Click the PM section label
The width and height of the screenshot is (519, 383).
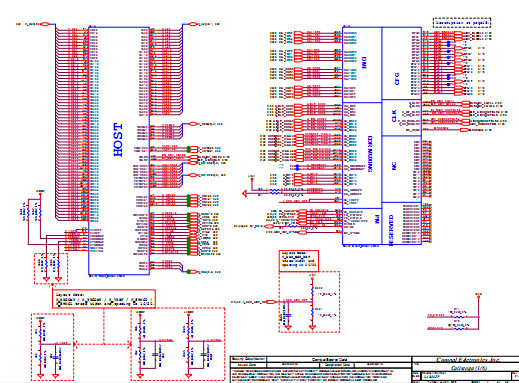[x=377, y=219]
